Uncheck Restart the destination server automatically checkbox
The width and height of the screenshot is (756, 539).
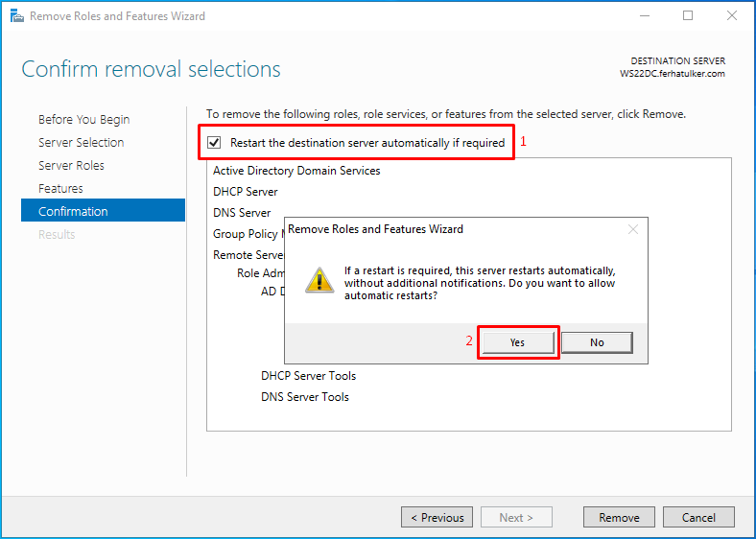214,143
